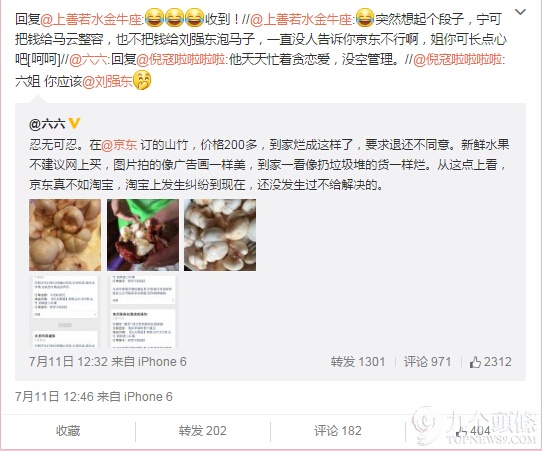Click 转发 1301 on the quoted post
Screen dimensions: 542x451
(x=358, y=362)
